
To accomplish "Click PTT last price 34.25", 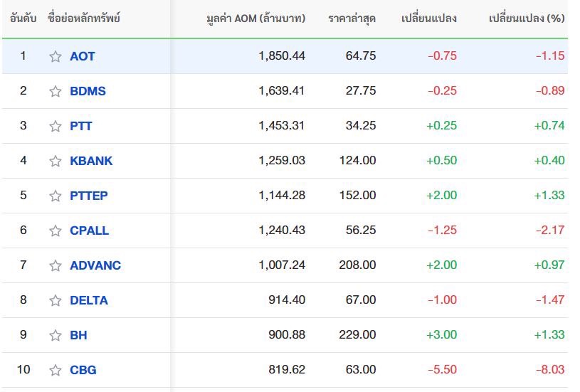I will pos(361,125).
